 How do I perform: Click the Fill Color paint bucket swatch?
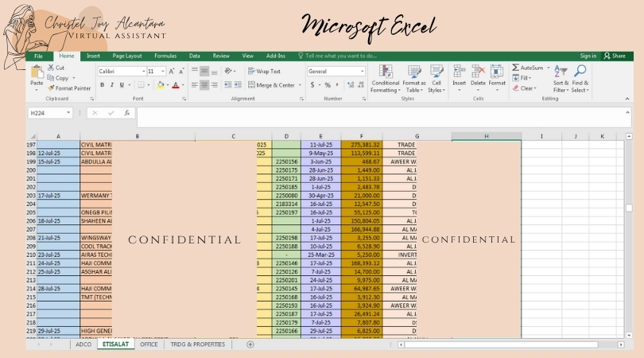click(x=161, y=85)
